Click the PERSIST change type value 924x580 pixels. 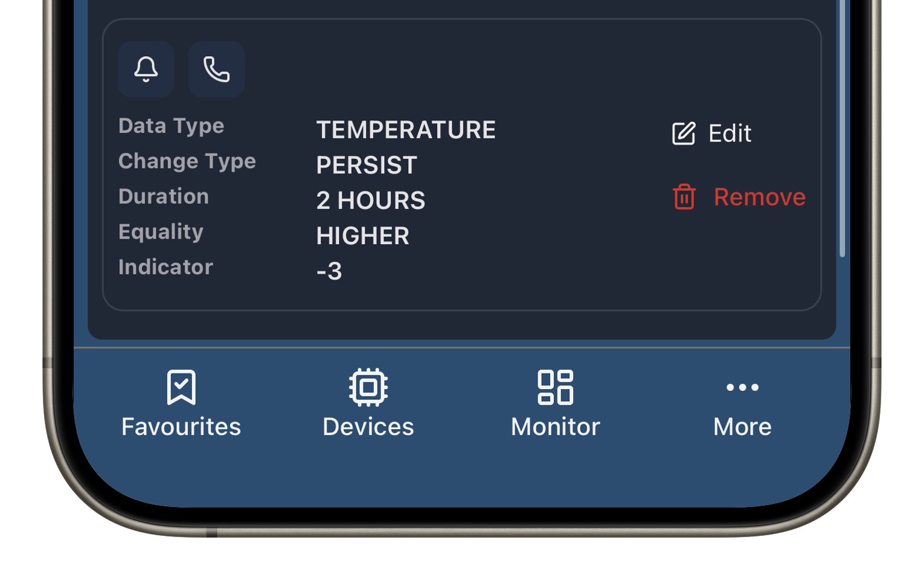[x=367, y=166]
